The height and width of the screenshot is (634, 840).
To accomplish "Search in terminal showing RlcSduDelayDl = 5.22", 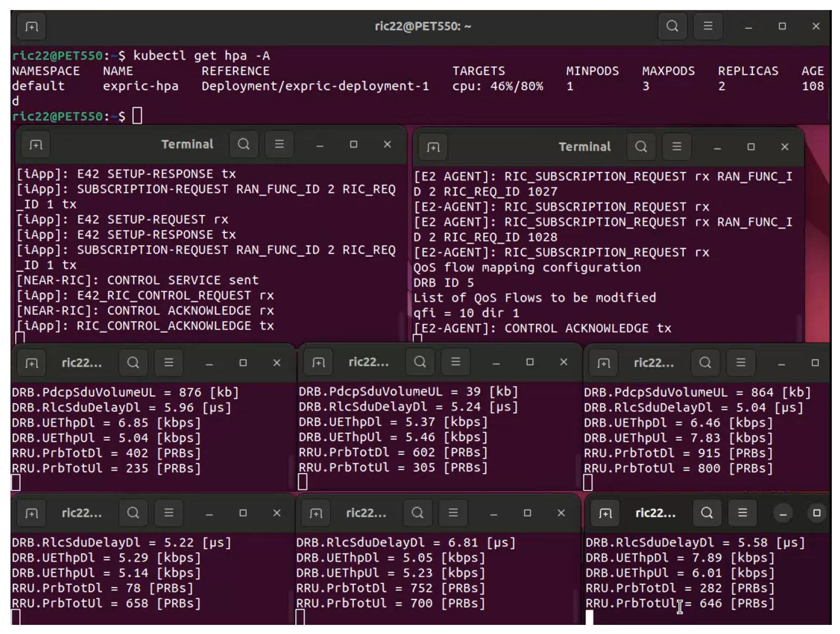I will (133, 513).
